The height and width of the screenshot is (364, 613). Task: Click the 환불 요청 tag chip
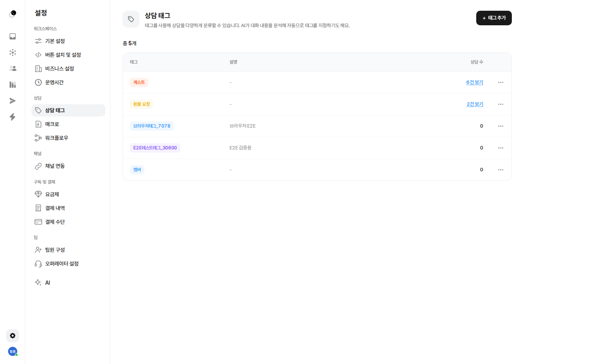tap(141, 104)
